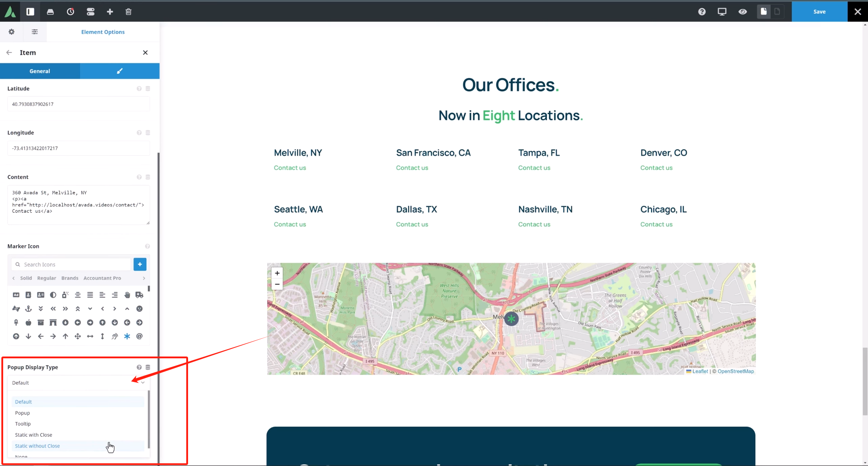The height and width of the screenshot is (466, 868).
Task: Pick the @ symbol marker icon
Action: [x=139, y=336]
